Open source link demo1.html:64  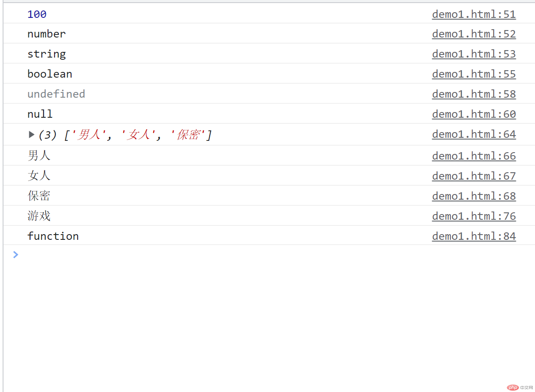(x=474, y=134)
